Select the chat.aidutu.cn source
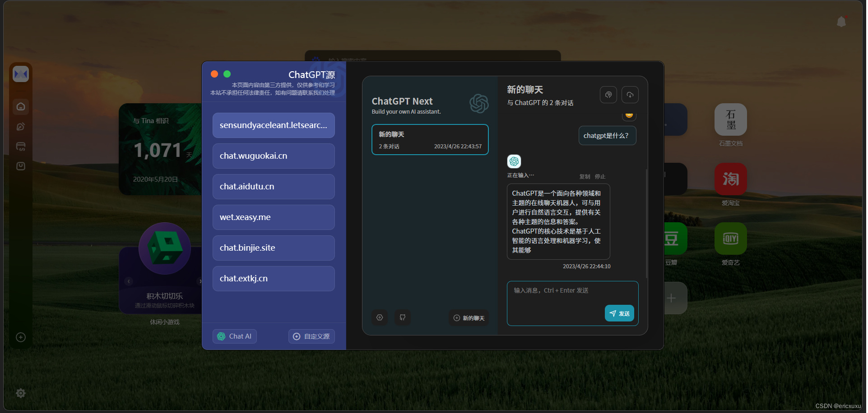 pos(274,187)
